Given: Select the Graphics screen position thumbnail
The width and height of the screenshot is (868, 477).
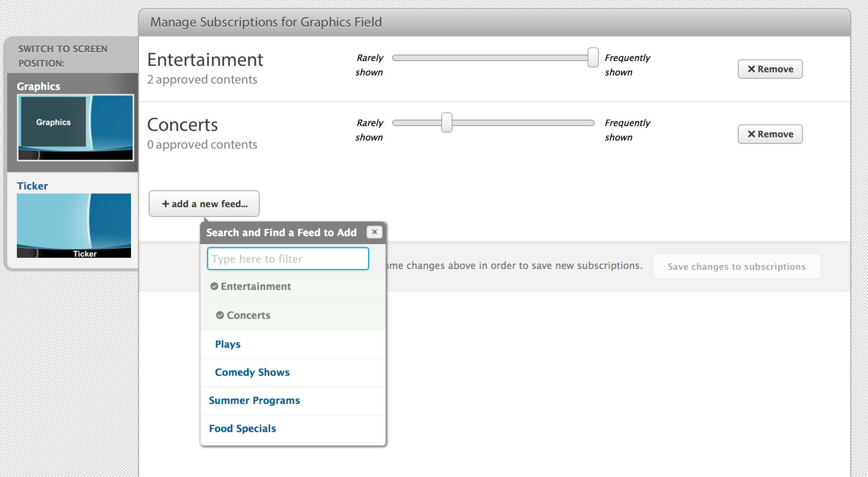Looking at the screenshot, I should 75,128.
